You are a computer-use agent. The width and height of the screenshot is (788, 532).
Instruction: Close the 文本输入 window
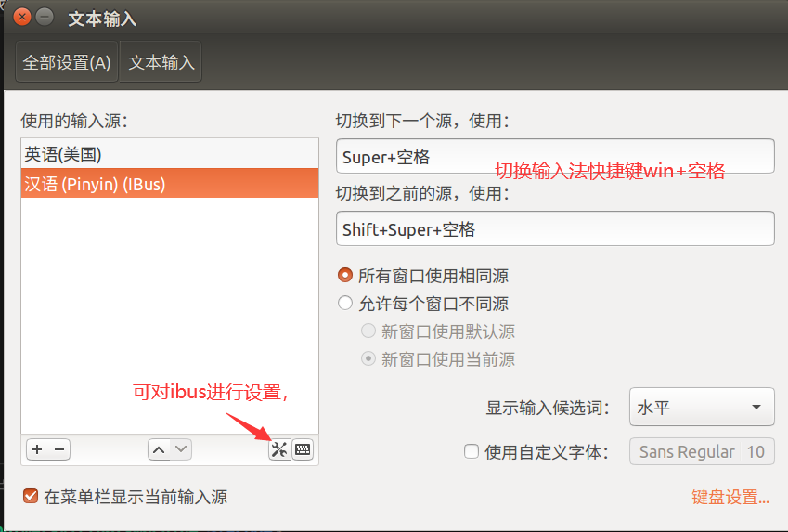tap(22, 17)
